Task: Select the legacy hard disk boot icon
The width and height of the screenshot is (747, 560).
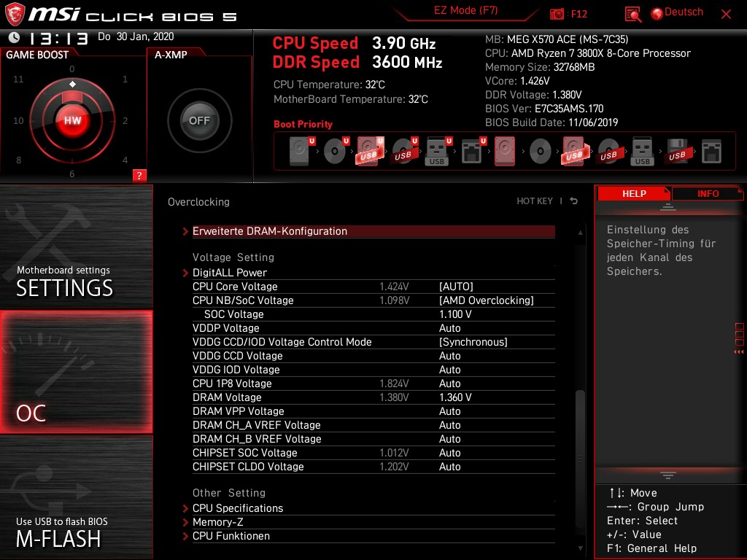Action: (505, 151)
